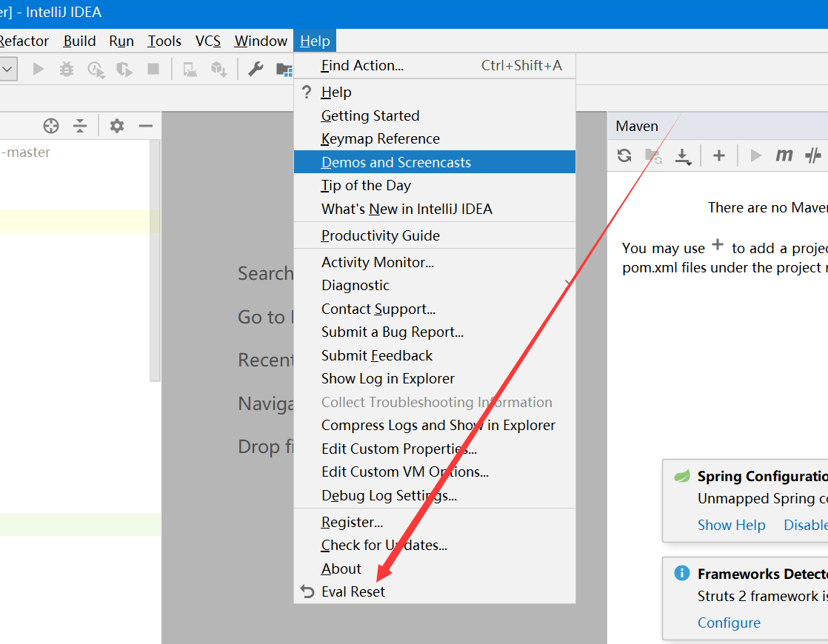Open the VCS menu

tap(208, 41)
